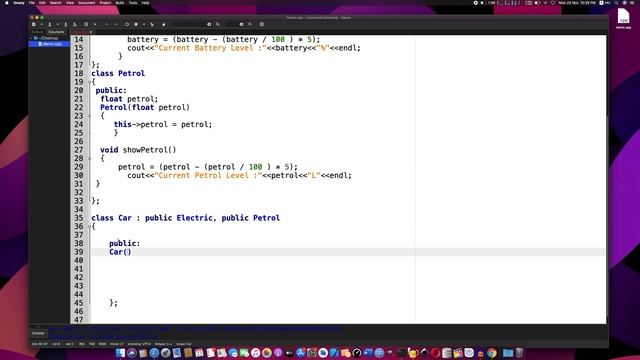The image size is (640, 360).
Task: Create a new file with toolbar New icon
Action: click(33, 24)
